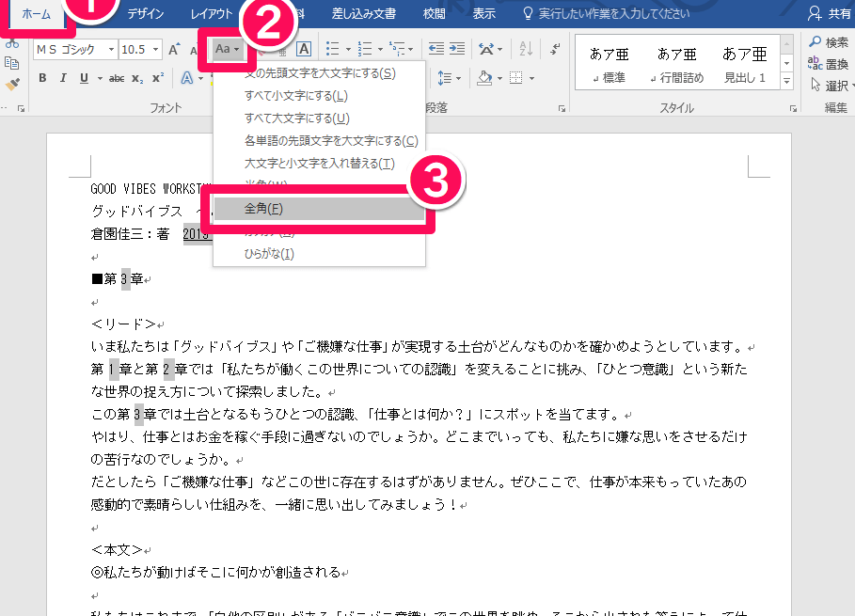Image resolution: width=855 pixels, height=616 pixels.
Task: Apply bullet list icon
Action: coord(332,49)
